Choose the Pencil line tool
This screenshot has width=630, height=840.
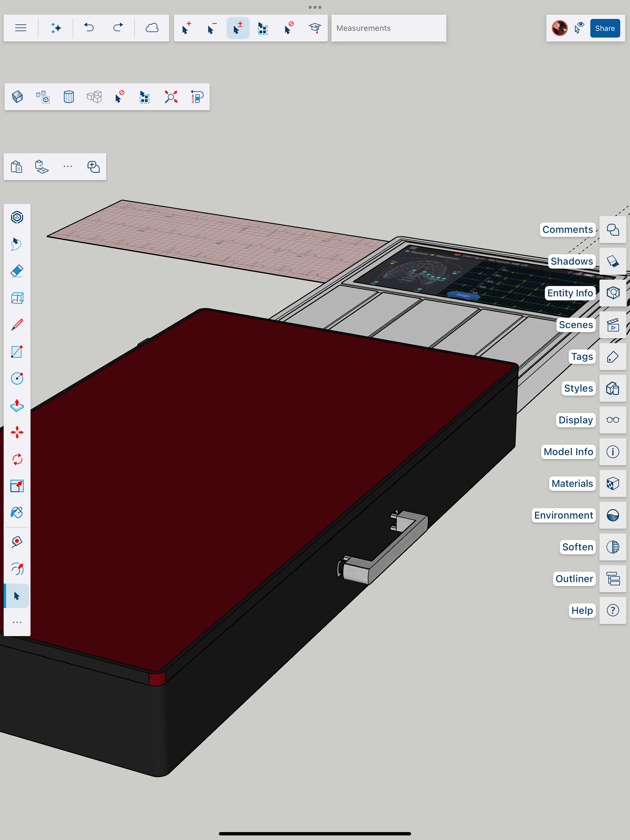tap(17, 325)
